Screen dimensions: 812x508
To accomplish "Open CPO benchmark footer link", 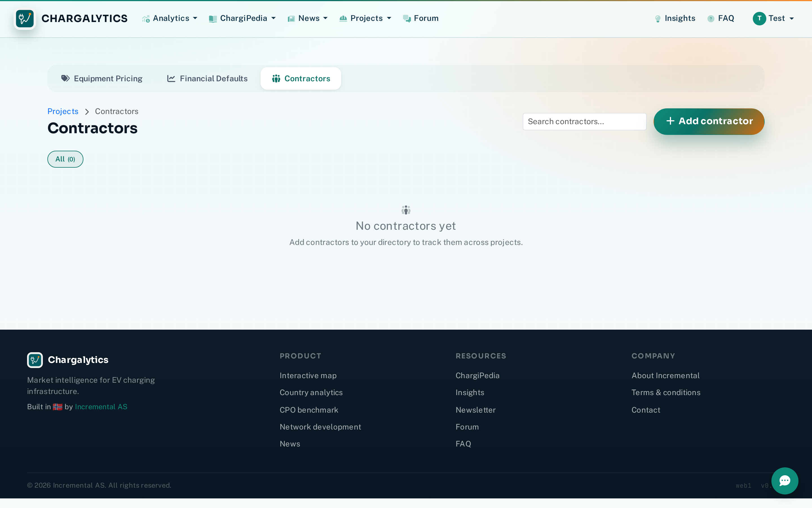I will point(309,410).
